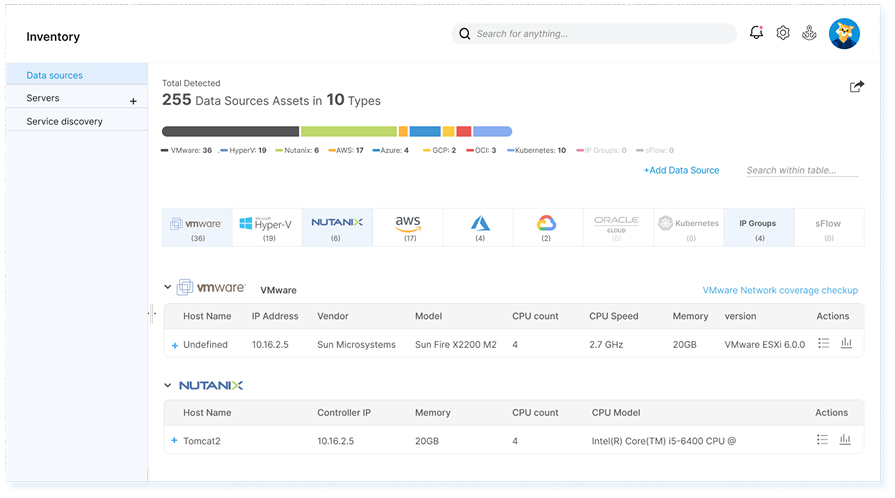Click the share/export icon
The image size is (895, 498).
click(856, 87)
